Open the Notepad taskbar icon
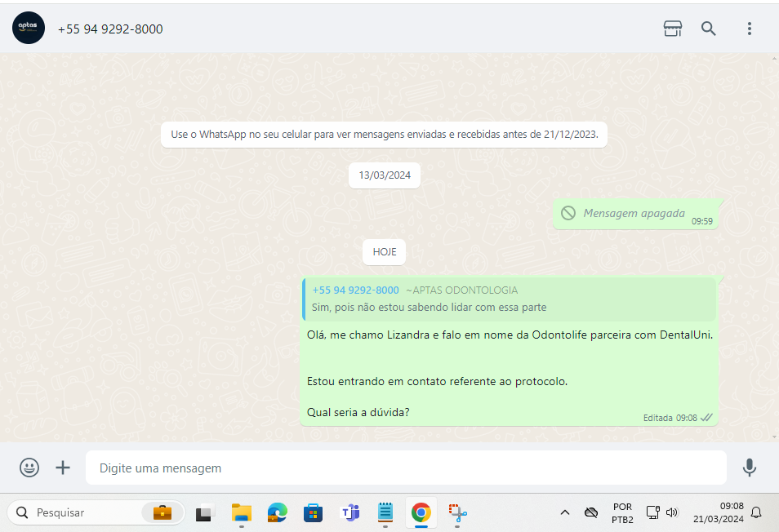The image size is (779, 532). click(385, 512)
